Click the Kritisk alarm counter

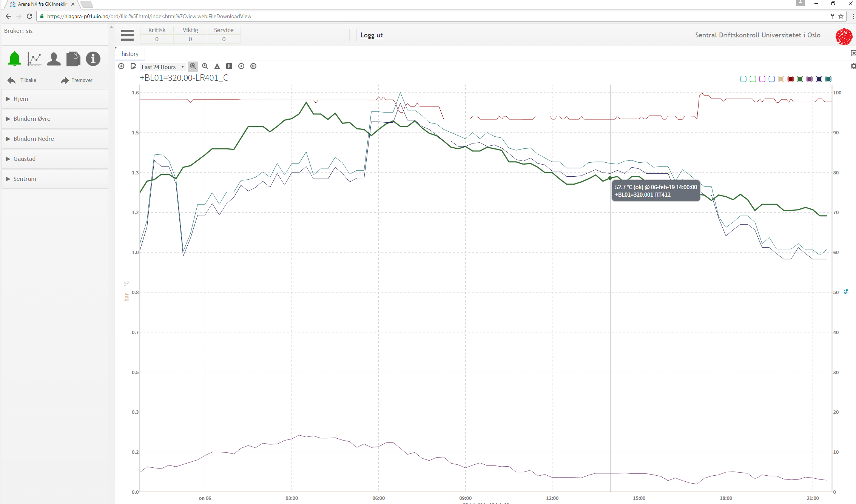click(157, 35)
